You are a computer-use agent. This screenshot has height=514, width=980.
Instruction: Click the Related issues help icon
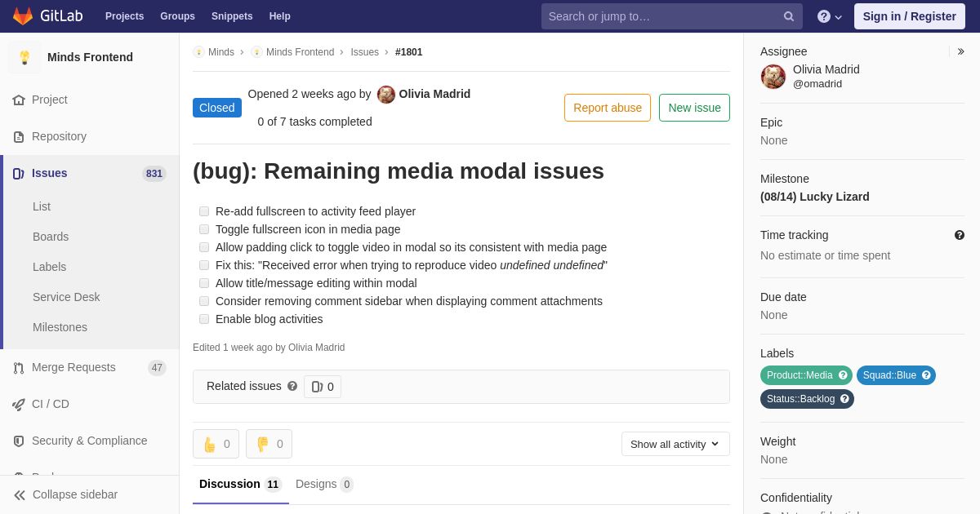coord(292,386)
